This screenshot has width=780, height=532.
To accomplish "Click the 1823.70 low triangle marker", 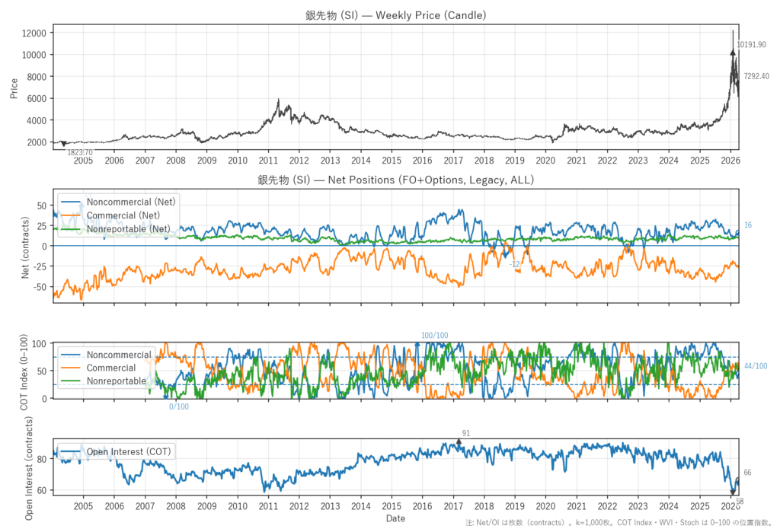I will pyautogui.click(x=63, y=144).
